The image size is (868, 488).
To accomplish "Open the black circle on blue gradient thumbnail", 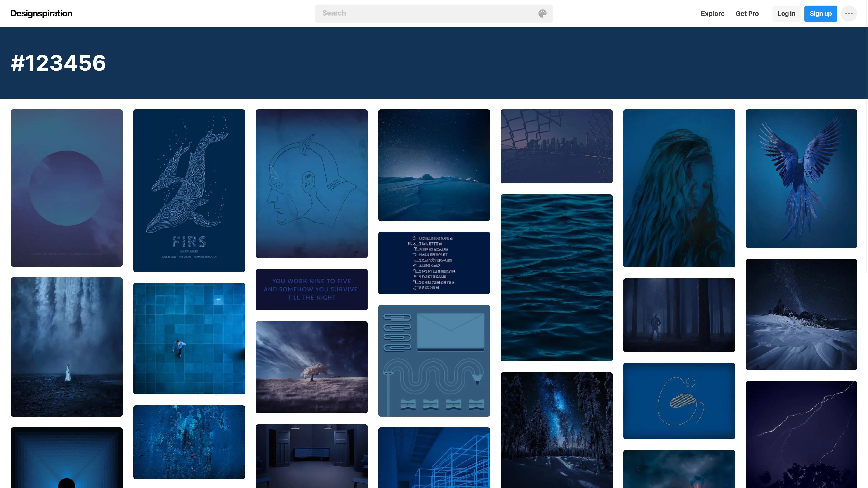I will (66, 458).
